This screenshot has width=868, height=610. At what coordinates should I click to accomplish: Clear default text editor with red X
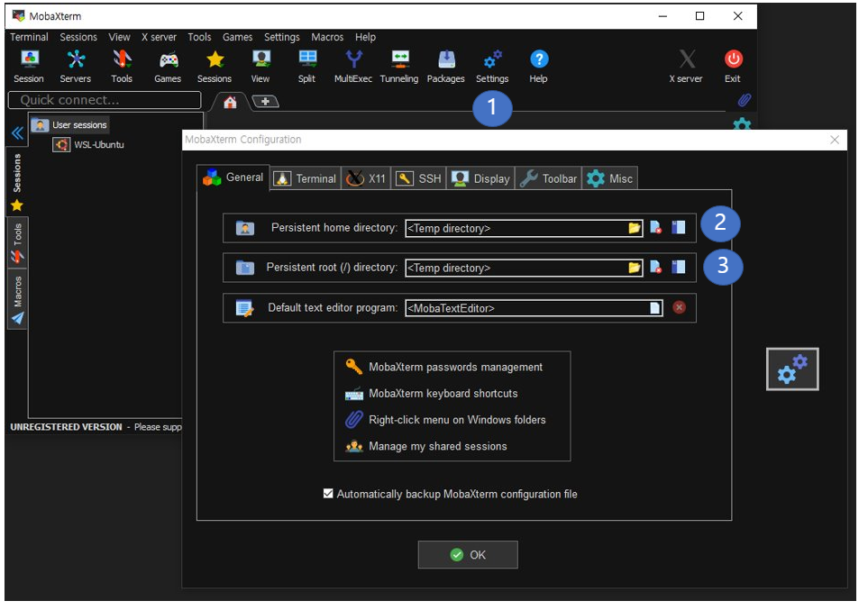[680, 307]
